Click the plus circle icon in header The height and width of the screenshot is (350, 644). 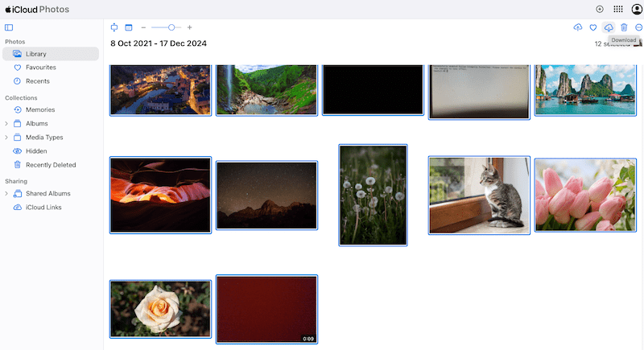(x=600, y=9)
